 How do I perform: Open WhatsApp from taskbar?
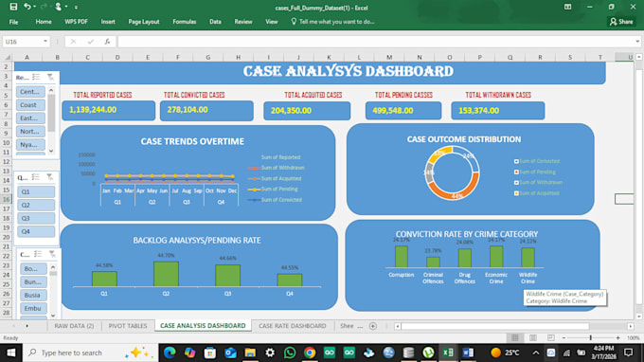coord(290,353)
